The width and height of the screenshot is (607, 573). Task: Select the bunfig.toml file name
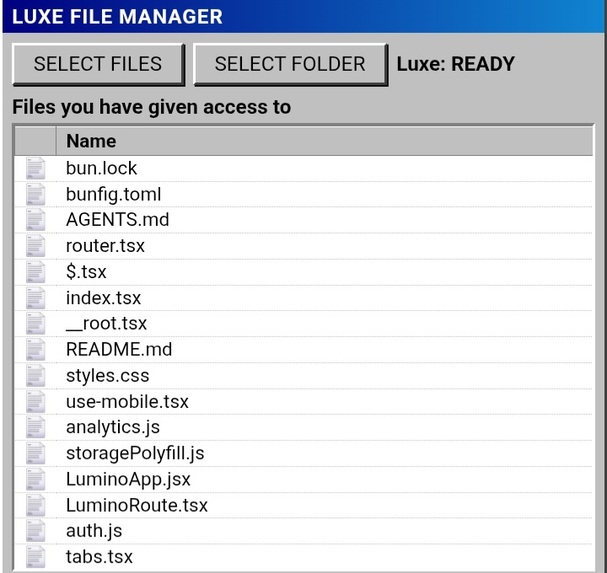(113, 194)
